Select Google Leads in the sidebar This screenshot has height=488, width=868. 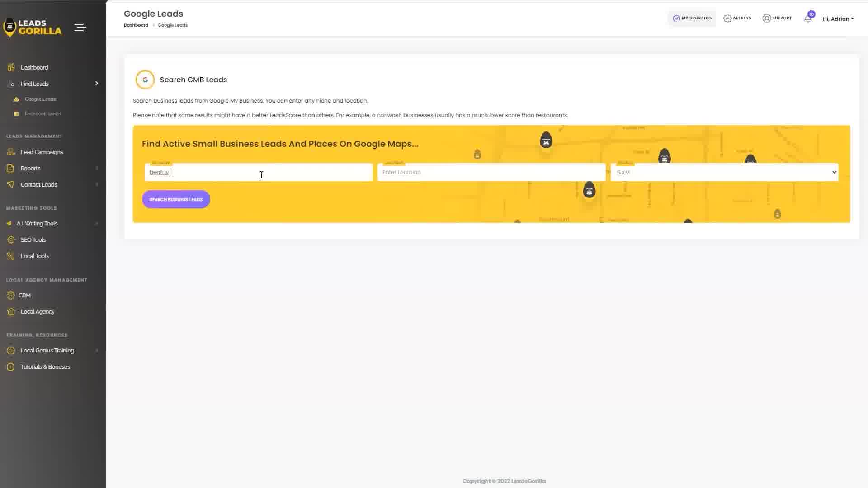40,99
